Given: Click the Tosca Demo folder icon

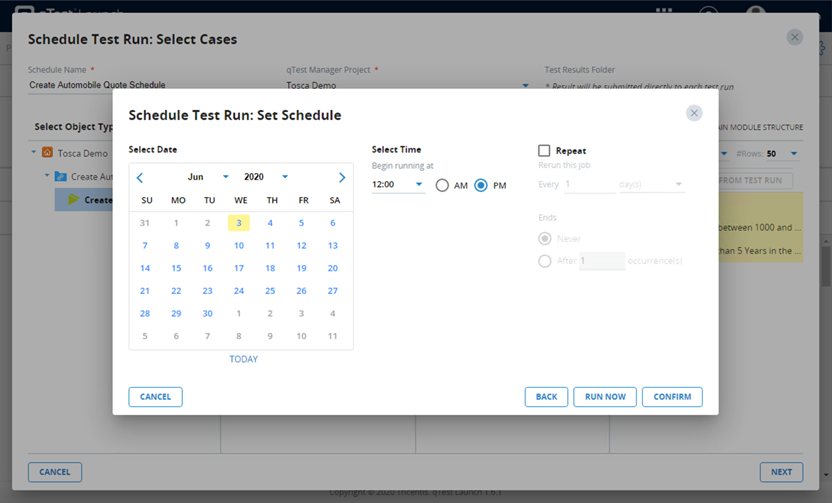Looking at the screenshot, I should [x=47, y=153].
